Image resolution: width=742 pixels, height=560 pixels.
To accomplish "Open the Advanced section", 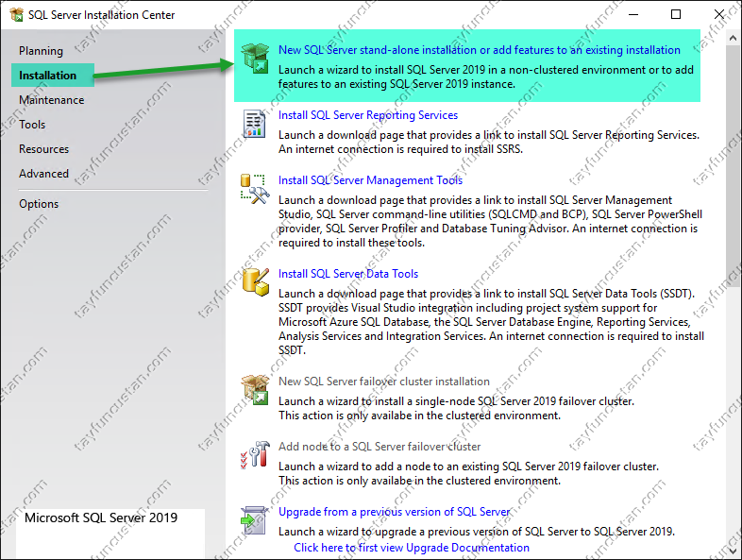I will pos(44,174).
